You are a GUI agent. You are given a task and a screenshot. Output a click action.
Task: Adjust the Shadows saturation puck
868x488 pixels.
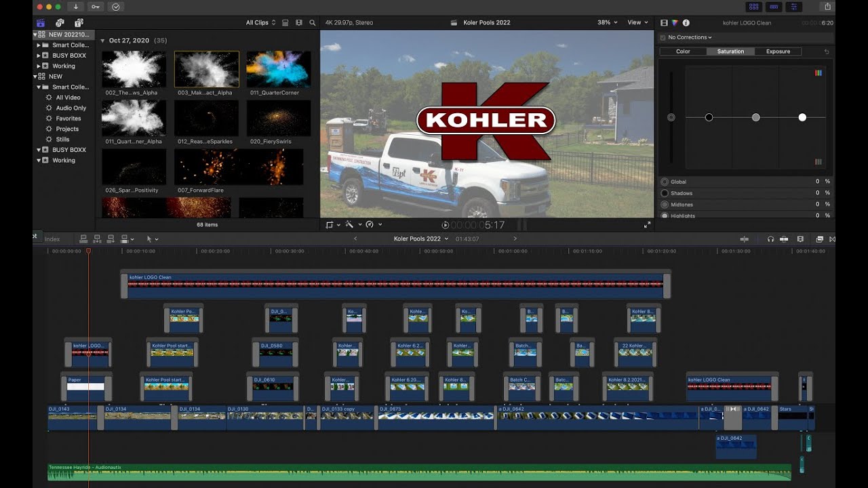[709, 117]
